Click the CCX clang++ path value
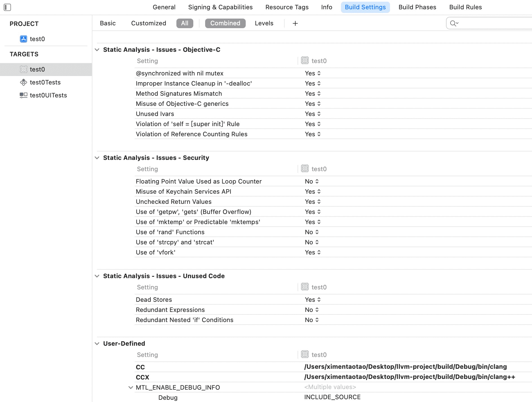532x402 pixels. [x=410, y=377]
